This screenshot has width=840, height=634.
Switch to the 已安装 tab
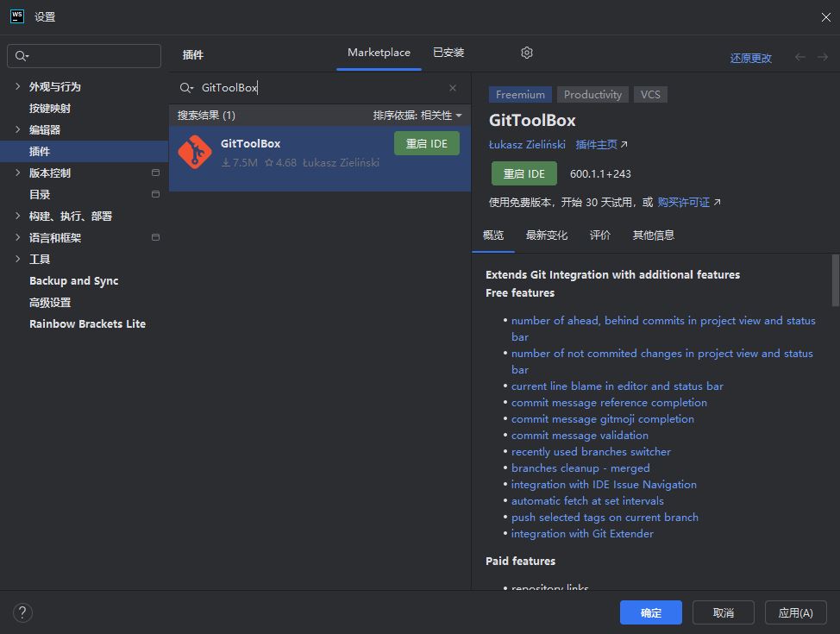pos(448,53)
